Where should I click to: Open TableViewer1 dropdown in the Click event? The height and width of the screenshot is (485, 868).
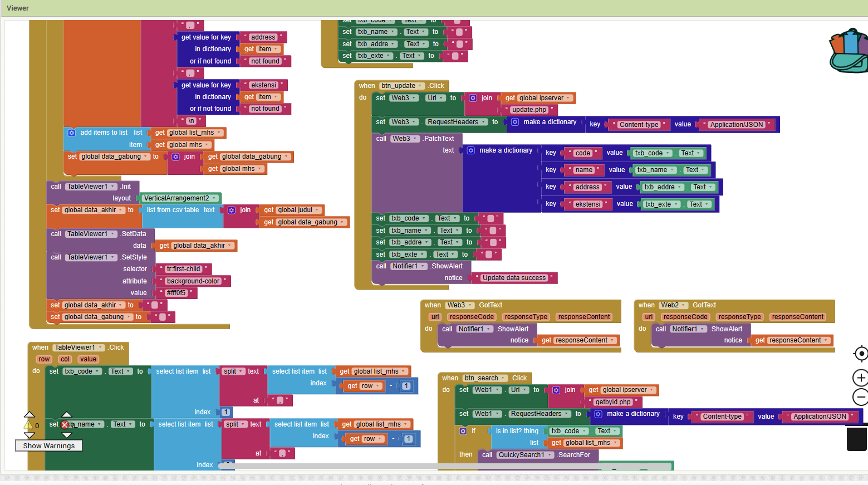tap(101, 347)
